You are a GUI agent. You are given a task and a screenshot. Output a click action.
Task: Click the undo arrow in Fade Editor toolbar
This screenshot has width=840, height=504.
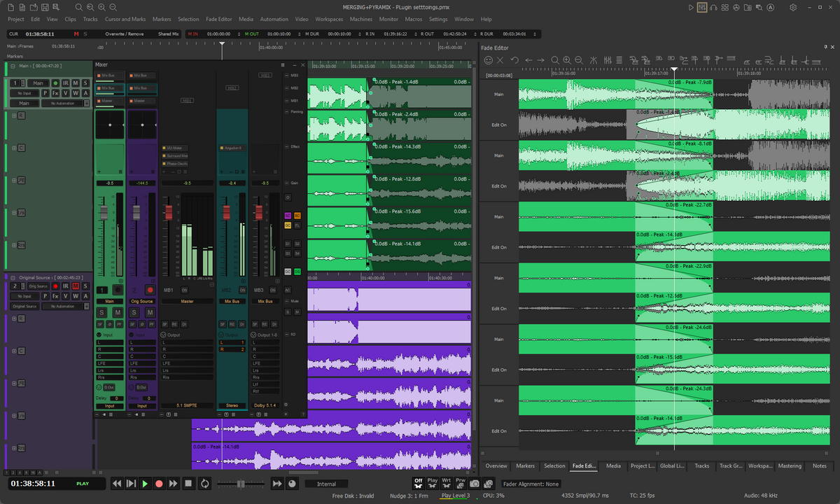tap(514, 60)
